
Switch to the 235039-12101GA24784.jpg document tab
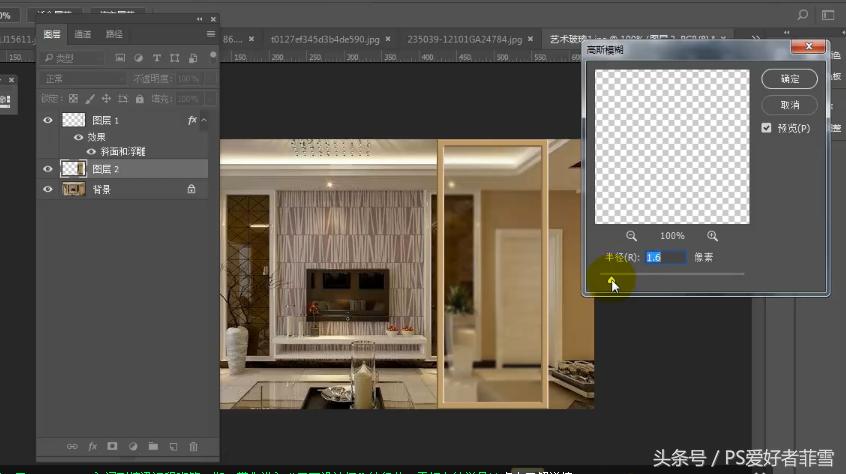(464, 40)
